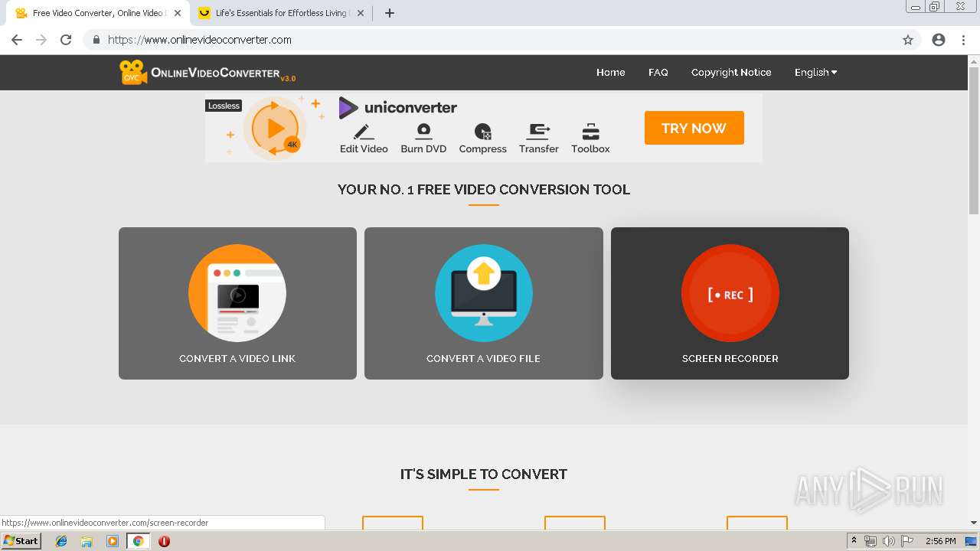The width and height of the screenshot is (980, 551).
Task: Open the media player taskbar icon
Action: pyautogui.click(x=113, y=541)
